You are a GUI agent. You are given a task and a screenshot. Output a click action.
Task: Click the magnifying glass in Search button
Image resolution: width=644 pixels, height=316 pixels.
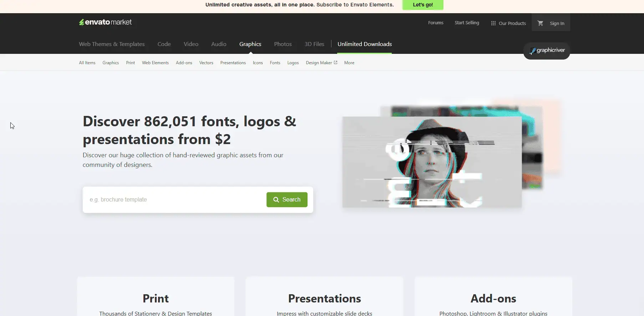[x=276, y=200]
